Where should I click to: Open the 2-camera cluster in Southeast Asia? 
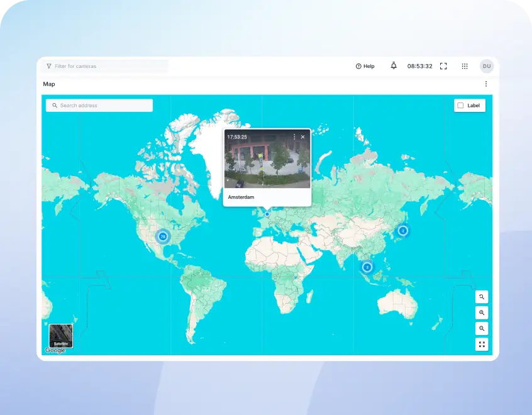tap(367, 267)
